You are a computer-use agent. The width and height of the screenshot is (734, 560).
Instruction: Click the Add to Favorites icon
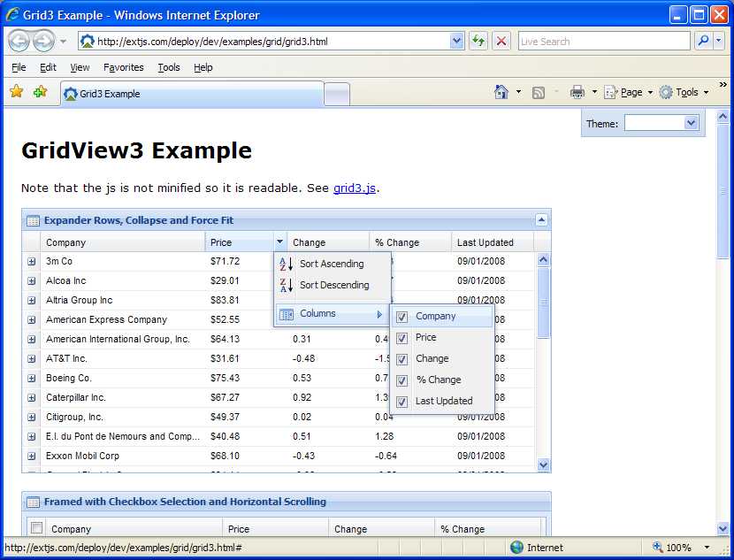40,92
